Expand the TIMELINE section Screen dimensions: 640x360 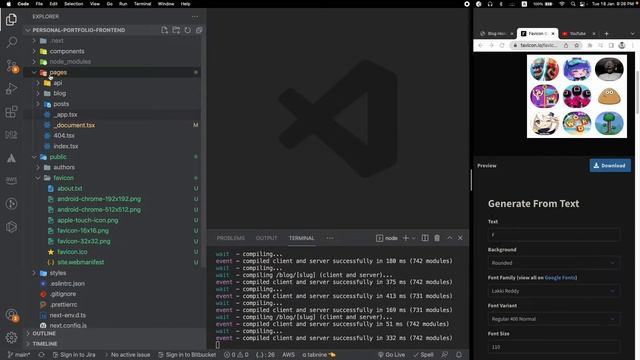tap(44, 344)
